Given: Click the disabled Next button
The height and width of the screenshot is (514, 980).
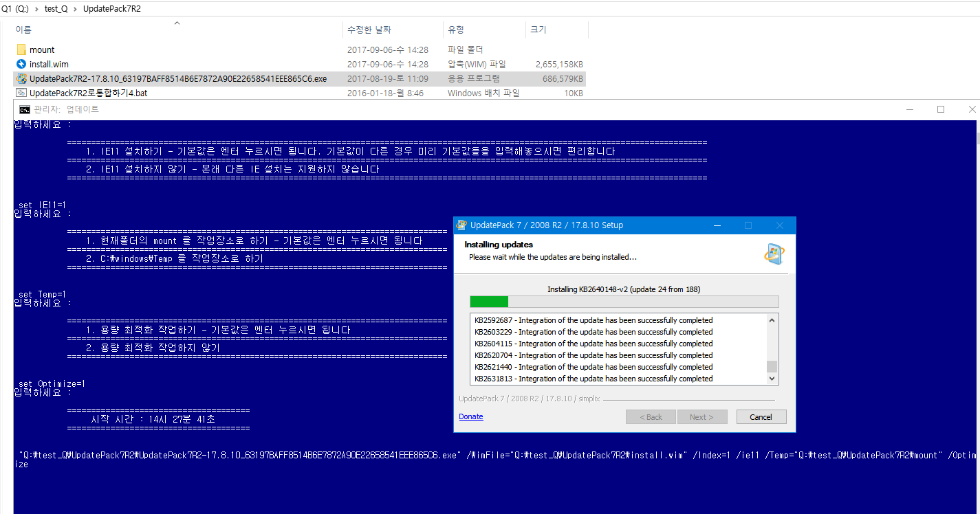Looking at the screenshot, I should (702, 417).
